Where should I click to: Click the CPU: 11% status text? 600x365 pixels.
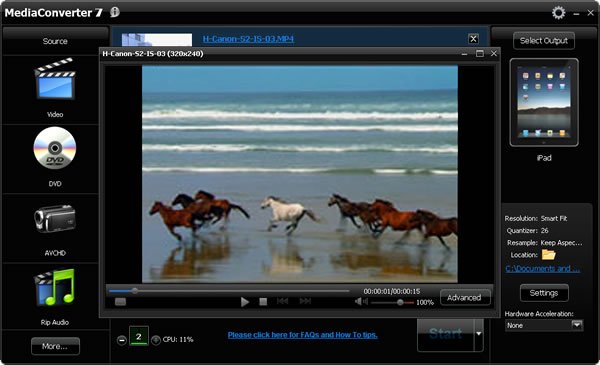(x=178, y=339)
